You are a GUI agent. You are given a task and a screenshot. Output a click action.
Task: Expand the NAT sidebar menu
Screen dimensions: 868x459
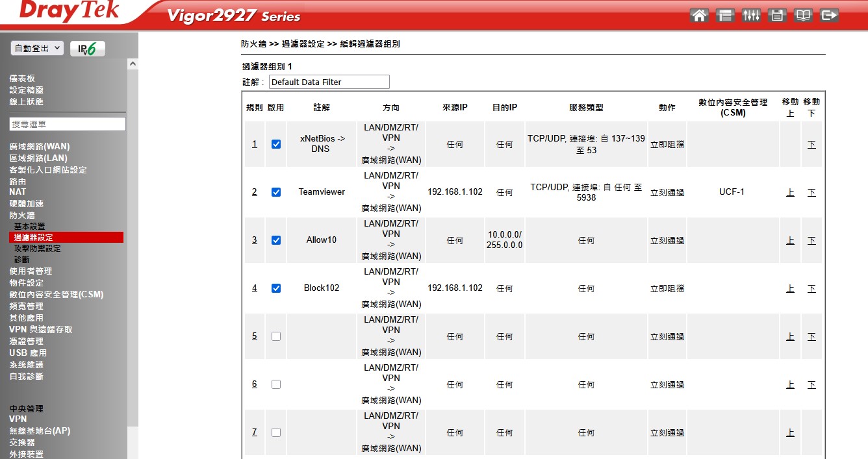(18, 192)
